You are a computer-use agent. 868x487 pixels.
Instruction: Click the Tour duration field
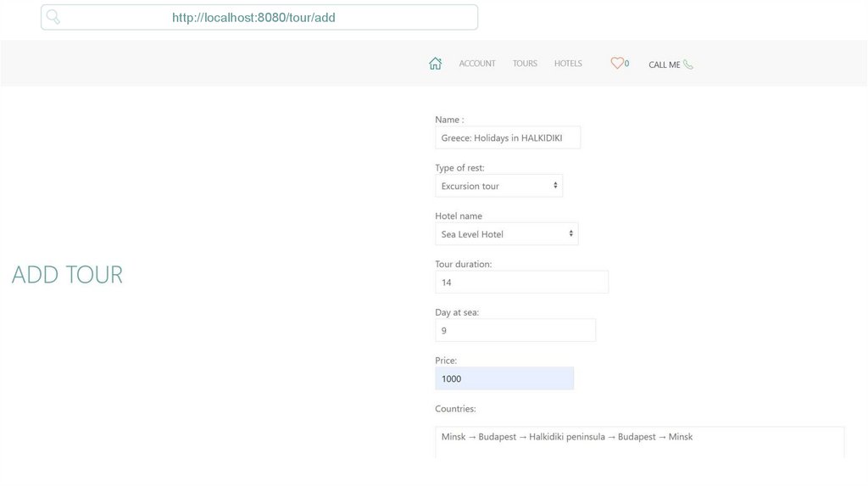[521, 283]
